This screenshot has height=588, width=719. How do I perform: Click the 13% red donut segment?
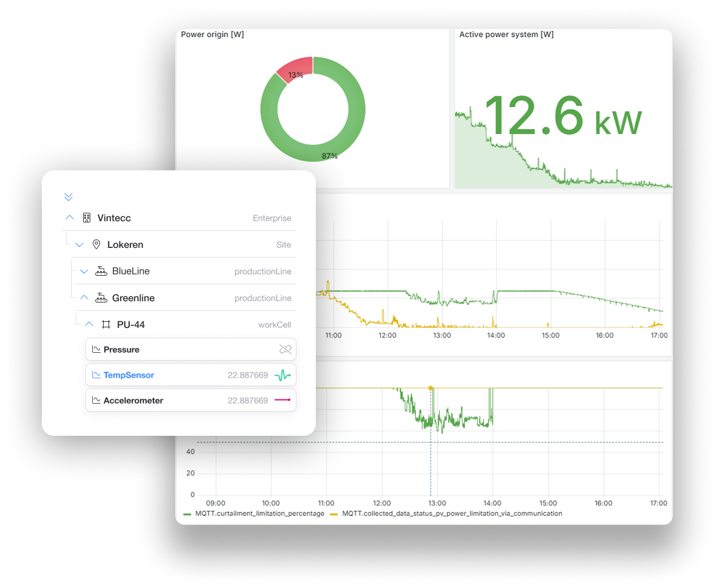click(296, 68)
